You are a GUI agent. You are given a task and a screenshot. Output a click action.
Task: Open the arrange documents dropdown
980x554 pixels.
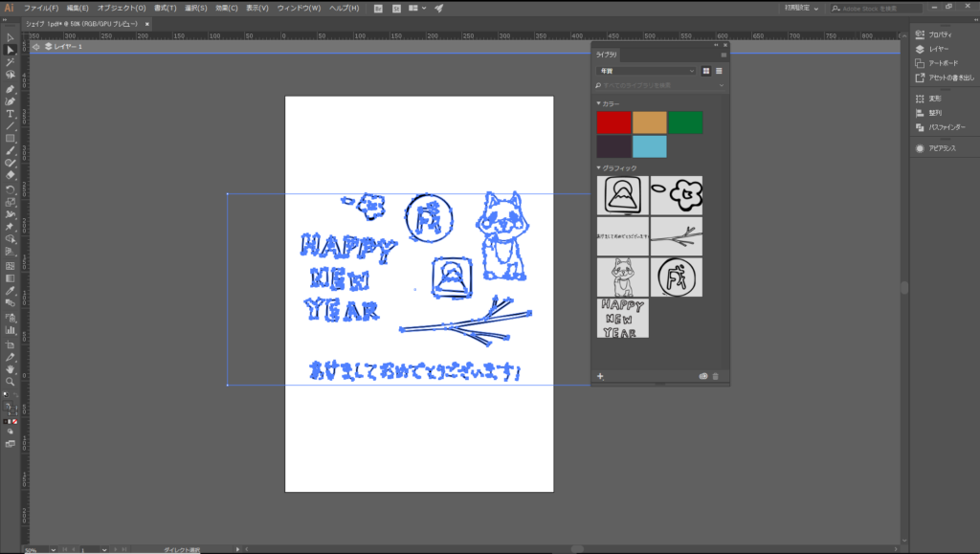[417, 8]
